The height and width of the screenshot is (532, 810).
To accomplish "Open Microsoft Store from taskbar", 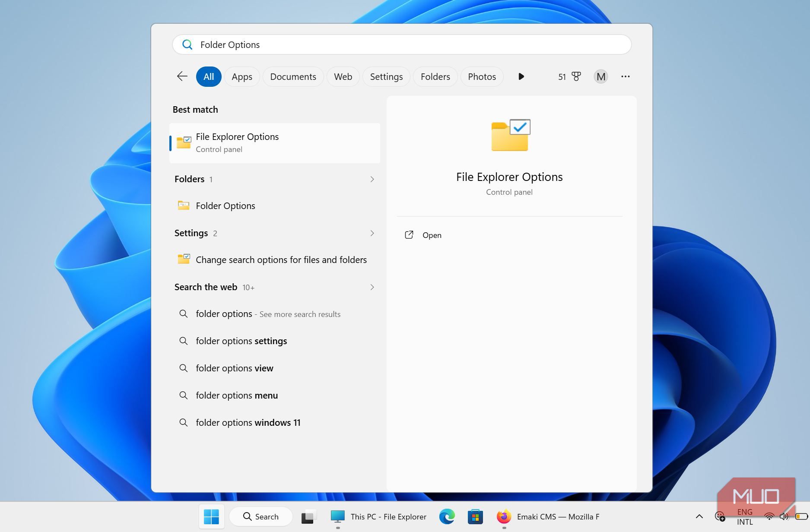I will pos(475,516).
